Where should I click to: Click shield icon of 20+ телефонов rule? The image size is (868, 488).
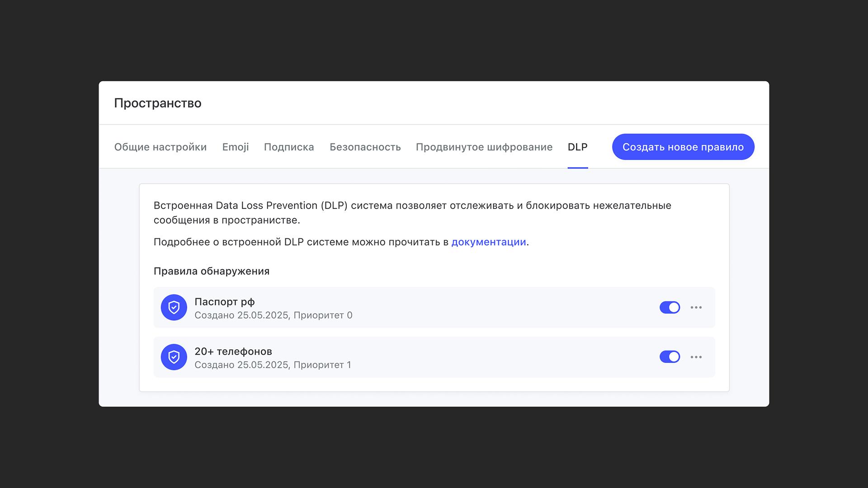[174, 357]
